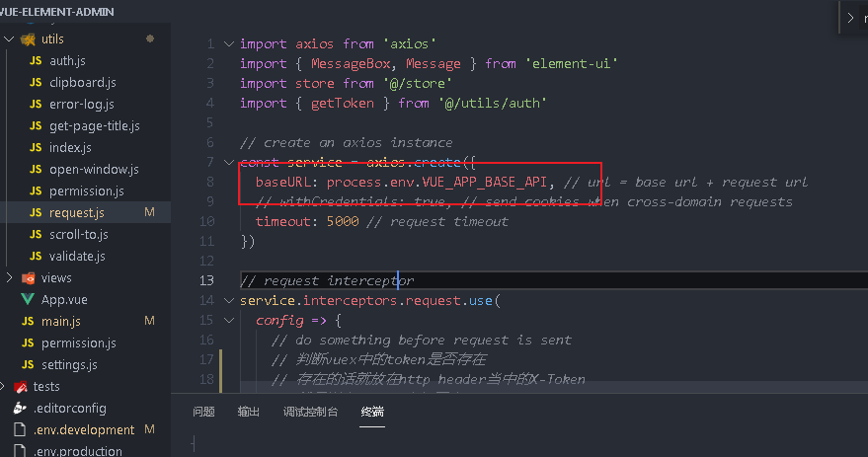Click the JS icon beside settings.js
This screenshot has height=457, width=868.
click(28, 364)
